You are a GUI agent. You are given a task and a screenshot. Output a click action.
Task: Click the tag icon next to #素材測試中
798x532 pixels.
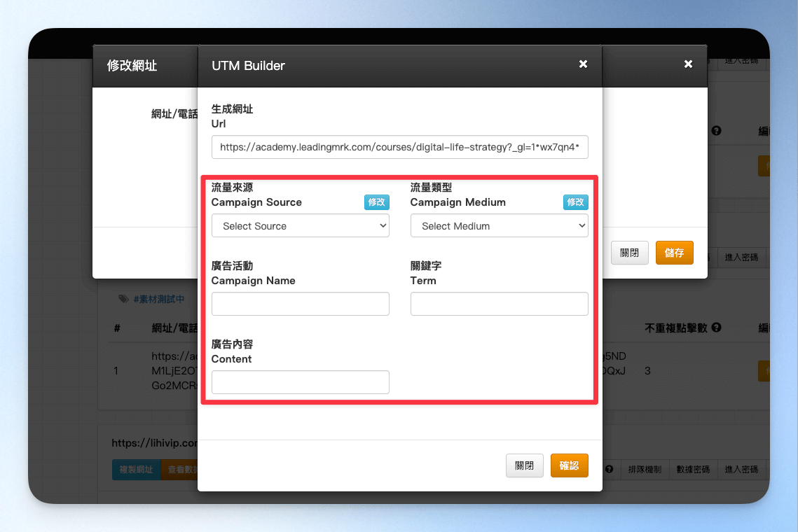(124, 299)
